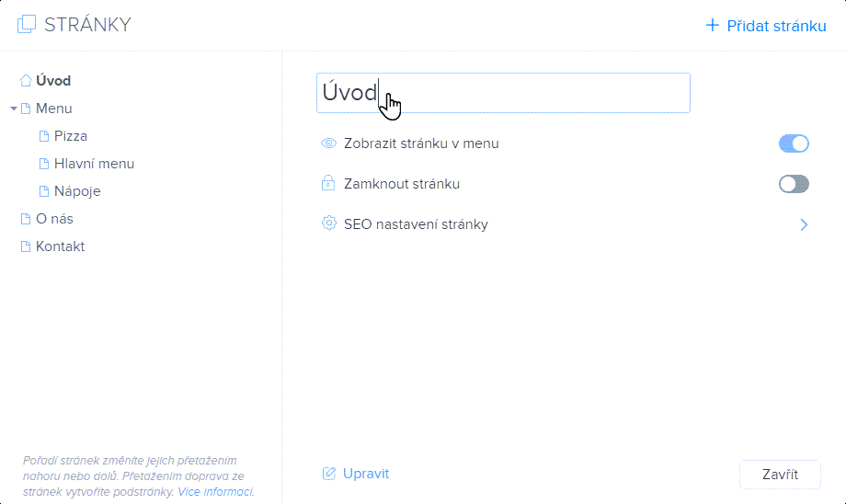Click the home icon beside Úvod

point(26,80)
